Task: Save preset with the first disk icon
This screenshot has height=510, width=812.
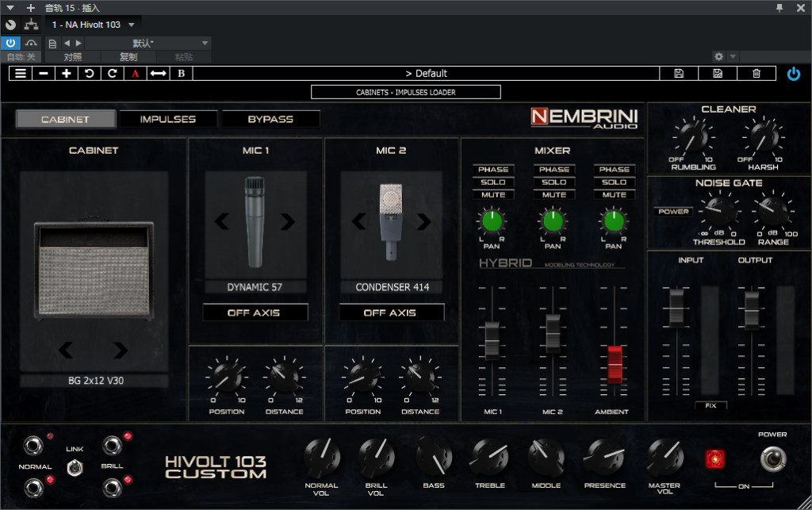Action: 679,74
